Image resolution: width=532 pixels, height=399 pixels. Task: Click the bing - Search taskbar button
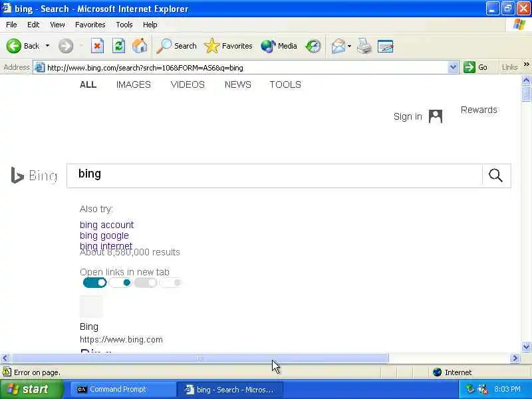229,390
